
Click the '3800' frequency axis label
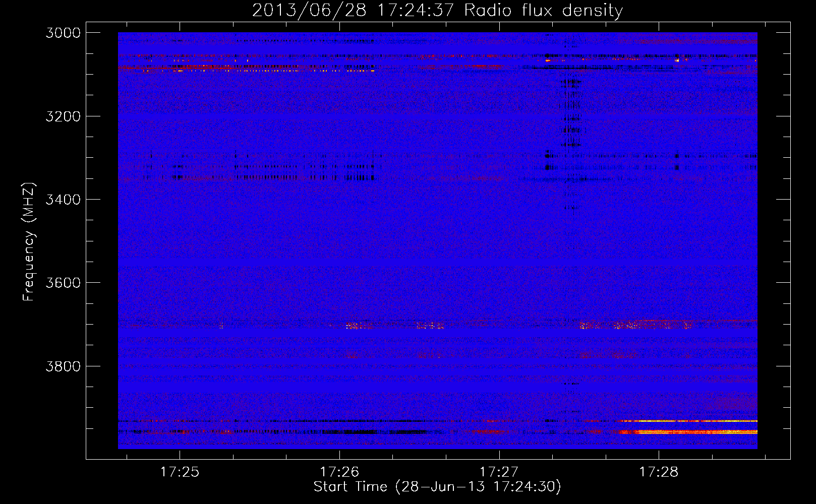click(63, 366)
